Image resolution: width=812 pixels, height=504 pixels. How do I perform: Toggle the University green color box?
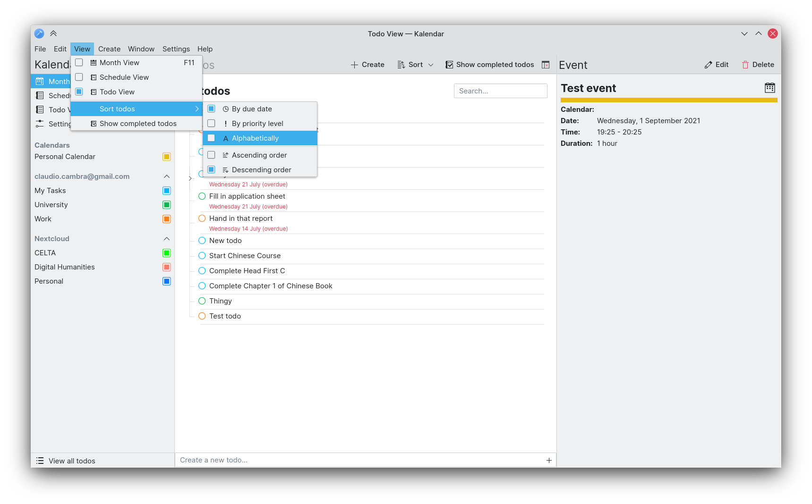click(167, 205)
